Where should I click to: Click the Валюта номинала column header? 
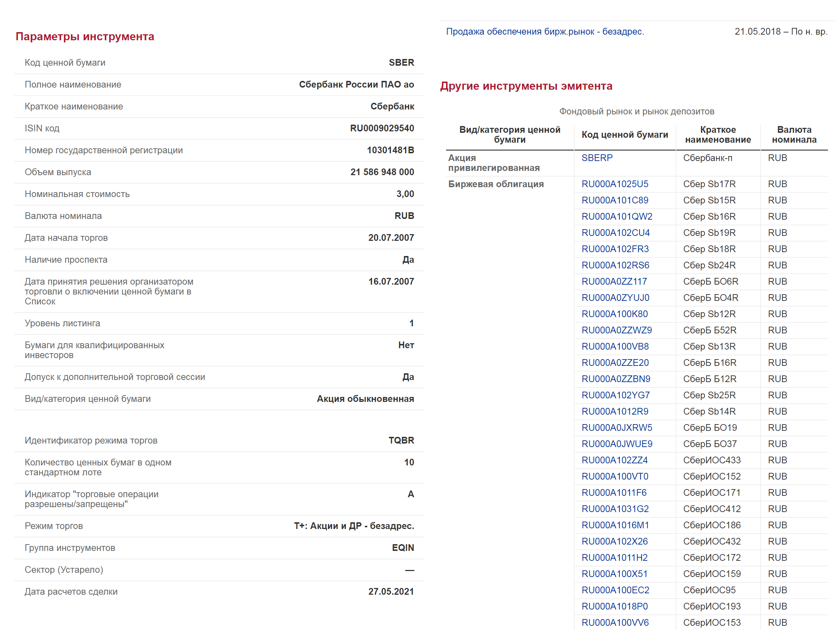tap(794, 135)
